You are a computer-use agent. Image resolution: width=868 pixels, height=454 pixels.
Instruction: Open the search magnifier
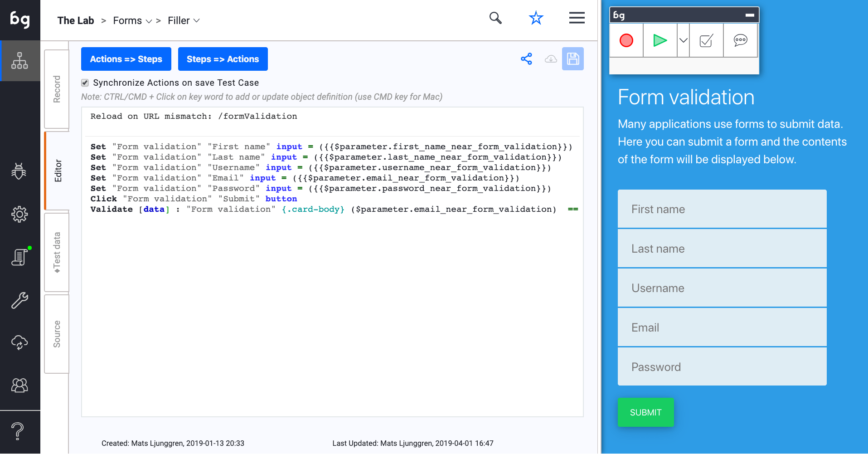(x=495, y=19)
